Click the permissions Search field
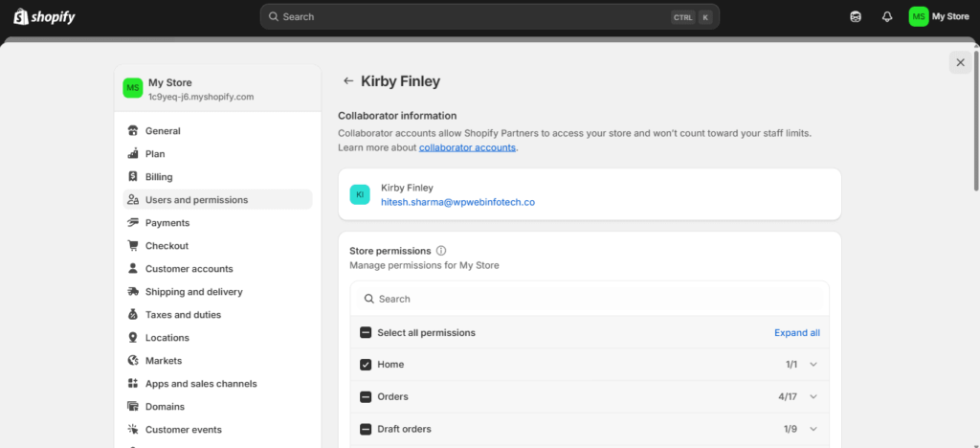Image resolution: width=980 pixels, height=448 pixels. click(590, 299)
